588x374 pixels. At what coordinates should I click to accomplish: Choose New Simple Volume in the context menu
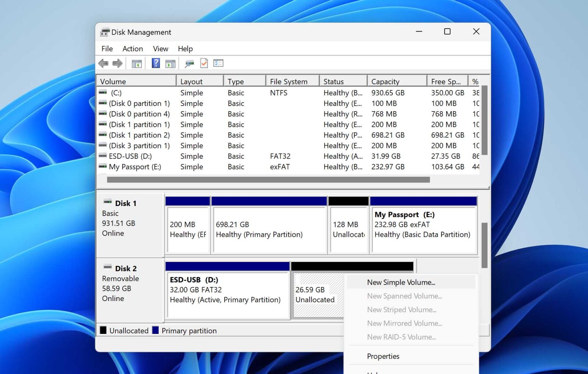[401, 282]
